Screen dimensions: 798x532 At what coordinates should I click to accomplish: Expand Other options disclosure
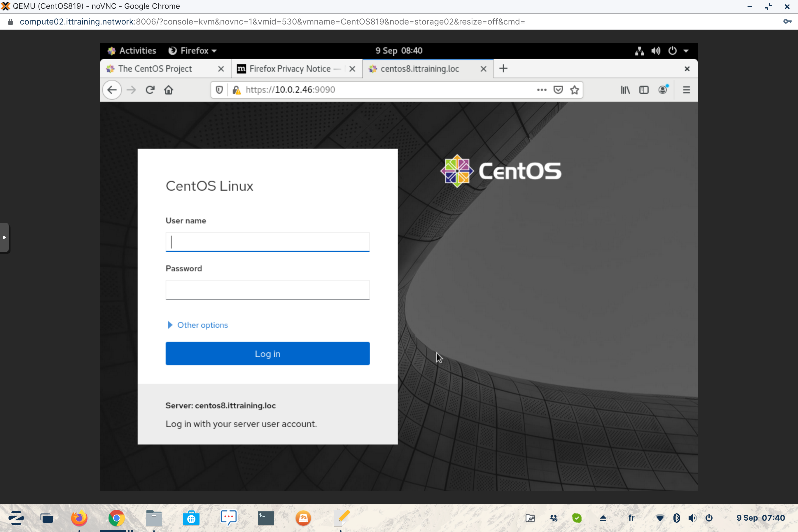click(x=197, y=325)
